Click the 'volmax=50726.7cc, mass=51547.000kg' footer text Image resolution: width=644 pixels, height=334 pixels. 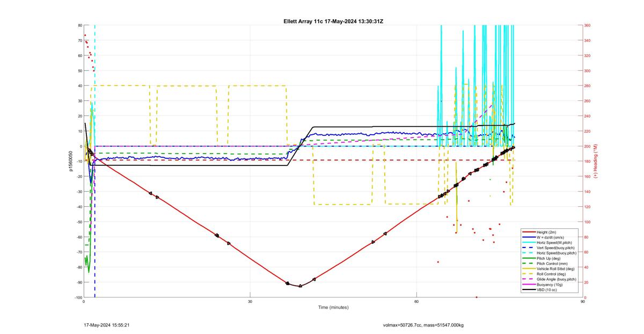coord(423,325)
